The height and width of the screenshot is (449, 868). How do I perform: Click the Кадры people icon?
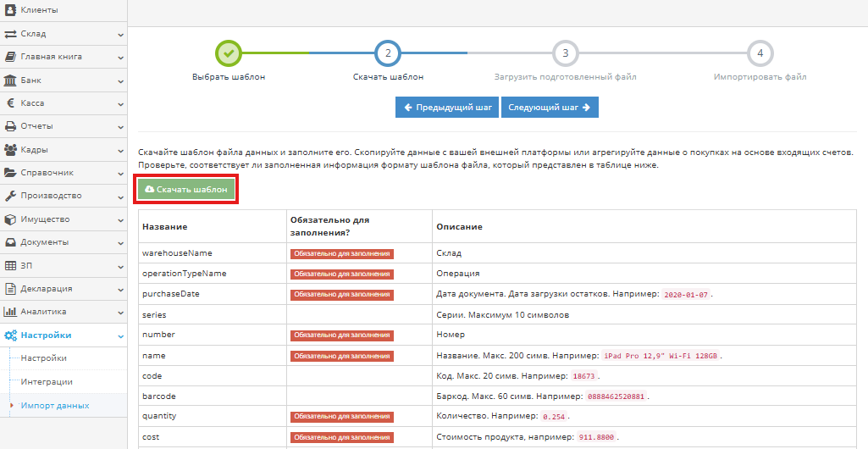[x=11, y=150]
